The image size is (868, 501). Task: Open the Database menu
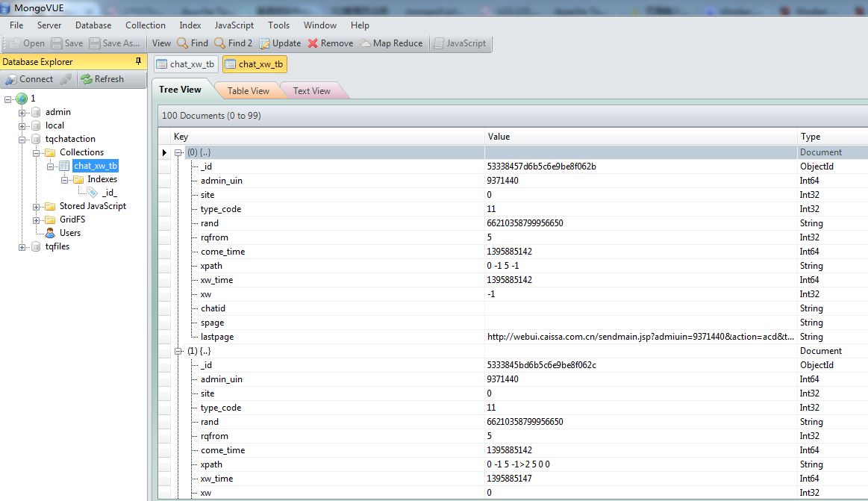tap(93, 25)
